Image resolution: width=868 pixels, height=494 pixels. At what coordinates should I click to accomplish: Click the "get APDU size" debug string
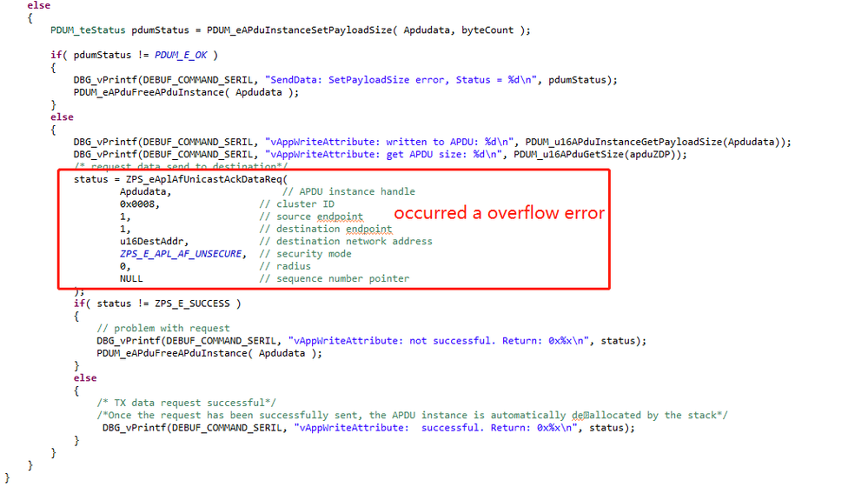coord(384,155)
